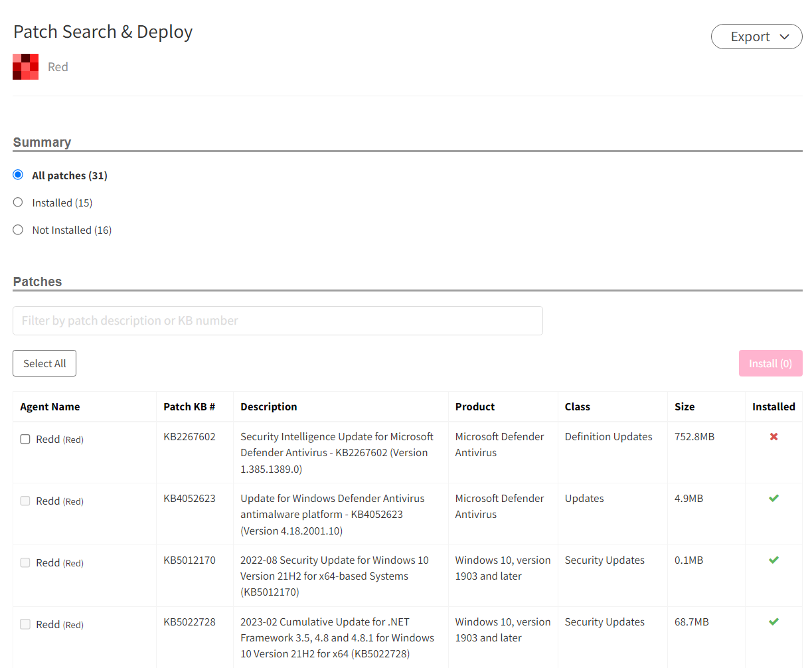Screen dimensions: 812x668
Task: Click the red X installed status for KB2267602
Action: [773, 437]
